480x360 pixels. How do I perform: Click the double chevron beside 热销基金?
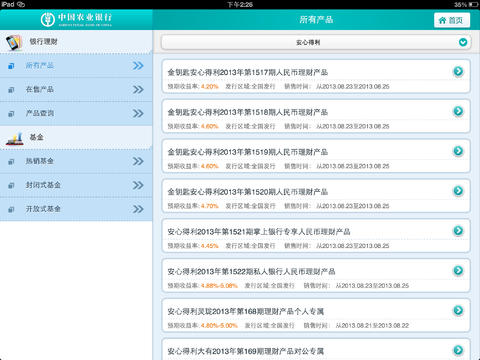point(138,161)
